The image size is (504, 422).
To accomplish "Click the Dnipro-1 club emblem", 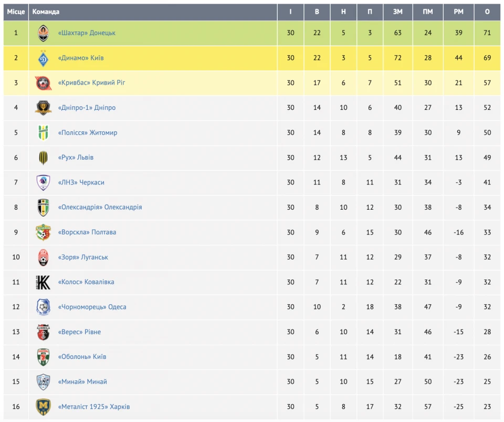I will coord(43,108).
